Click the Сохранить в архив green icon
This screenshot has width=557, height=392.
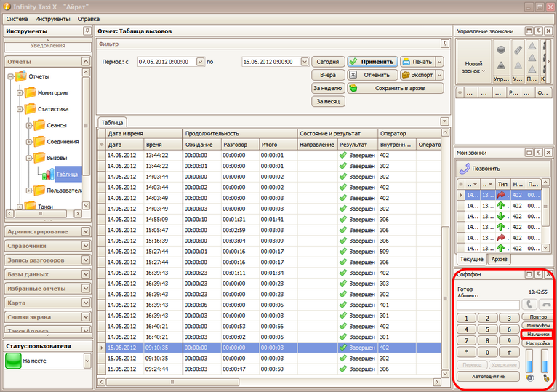pyautogui.click(x=353, y=88)
